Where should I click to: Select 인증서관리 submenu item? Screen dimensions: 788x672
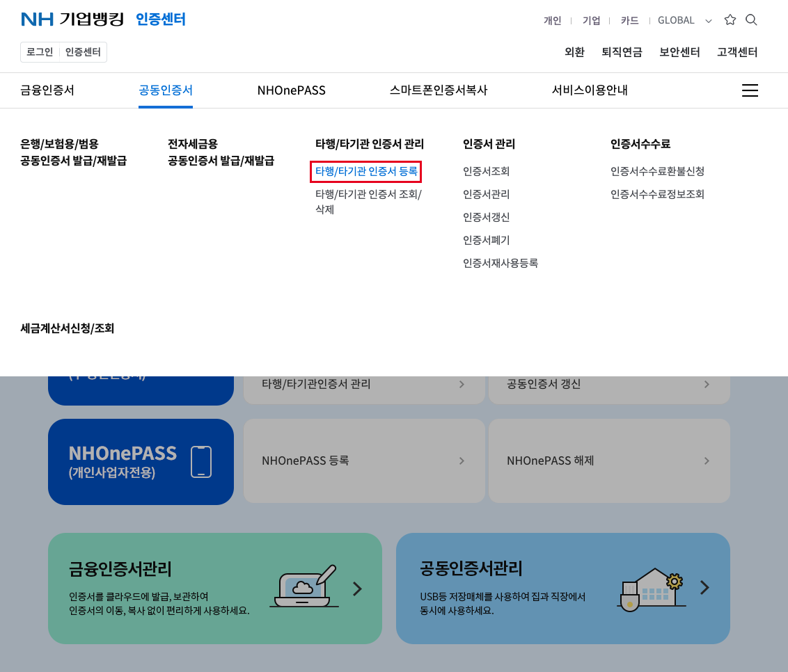pos(486,194)
